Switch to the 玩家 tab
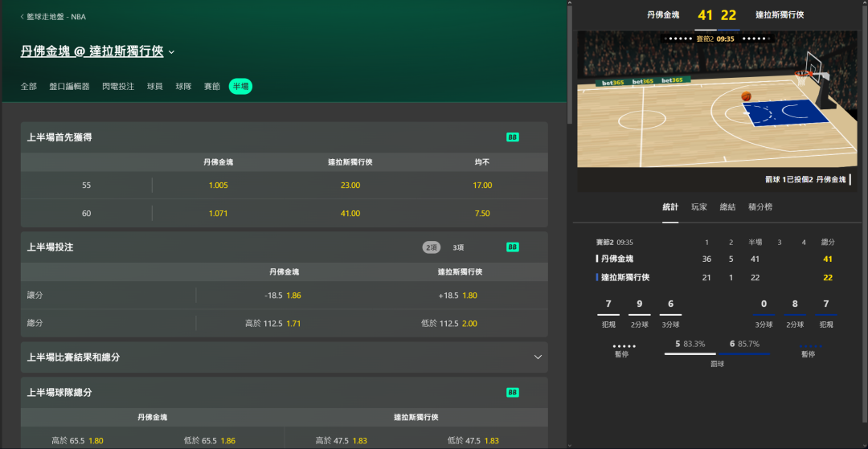Screen dimensions: 868x449 click(x=699, y=207)
